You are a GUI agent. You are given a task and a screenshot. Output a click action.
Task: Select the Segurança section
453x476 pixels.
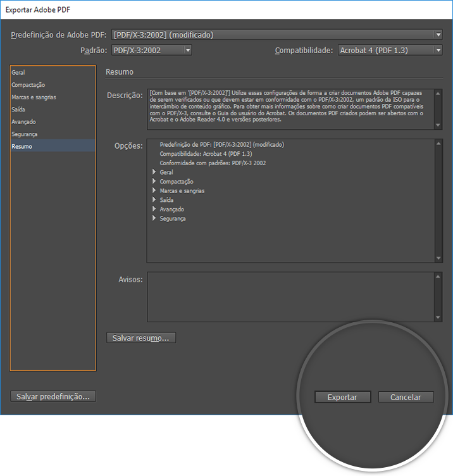coord(25,134)
